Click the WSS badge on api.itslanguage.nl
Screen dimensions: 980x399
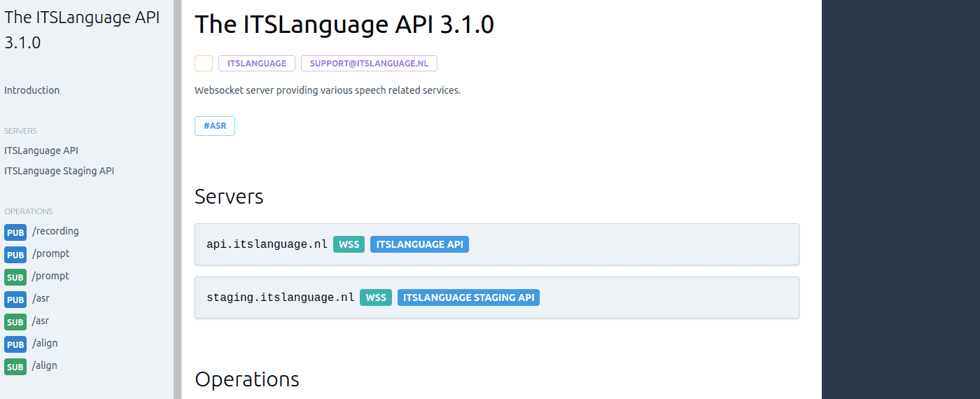pos(349,244)
